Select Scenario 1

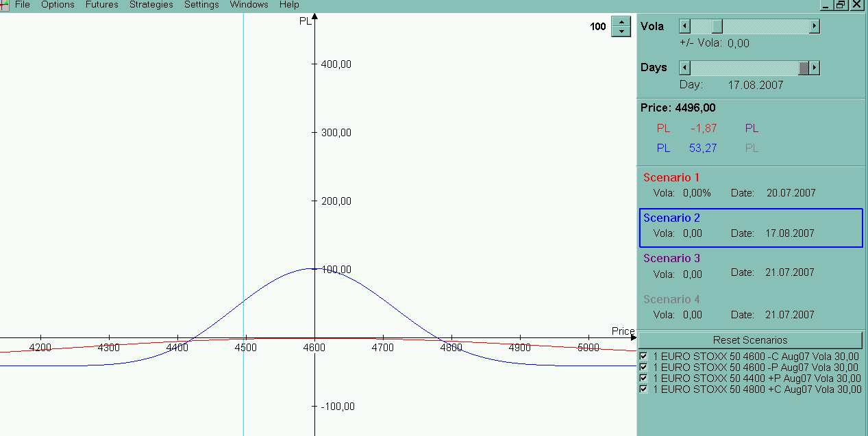coord(671,177)
